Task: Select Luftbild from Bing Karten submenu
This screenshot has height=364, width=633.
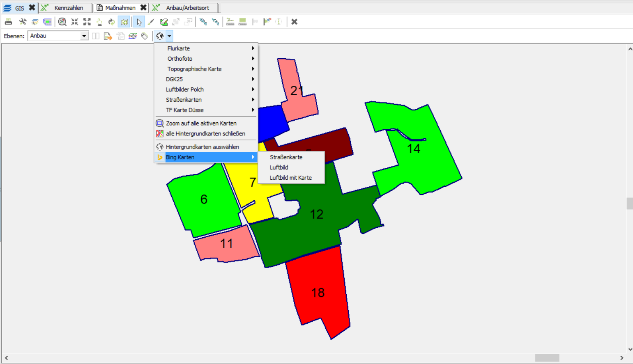Action: (279, 167)
